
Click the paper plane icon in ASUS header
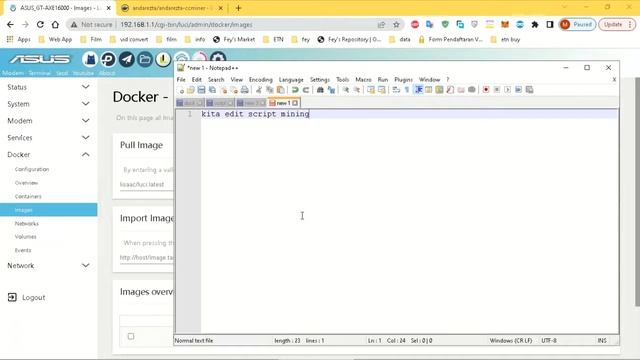(127, 59)
